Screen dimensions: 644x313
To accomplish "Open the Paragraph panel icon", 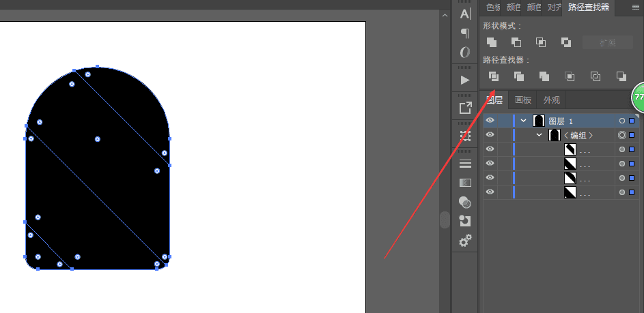I will (x=465, y=33).
